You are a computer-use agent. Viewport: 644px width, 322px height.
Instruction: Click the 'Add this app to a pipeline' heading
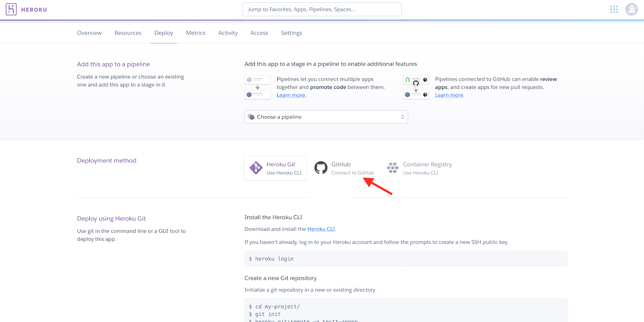pos(114,64)
